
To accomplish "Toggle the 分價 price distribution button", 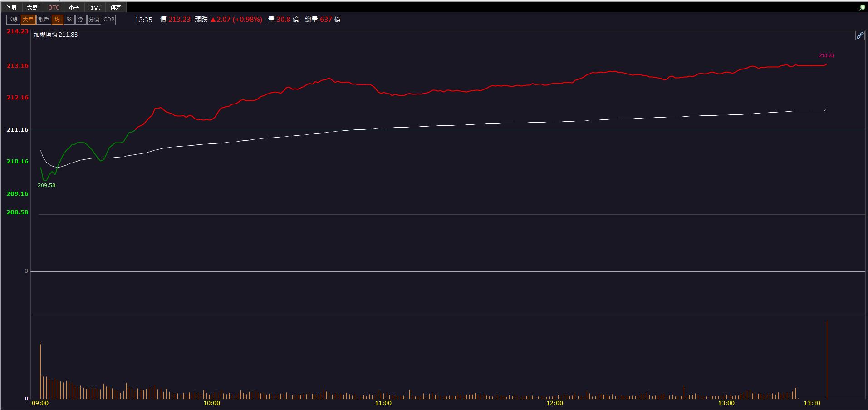I will [x=94, y=20].
